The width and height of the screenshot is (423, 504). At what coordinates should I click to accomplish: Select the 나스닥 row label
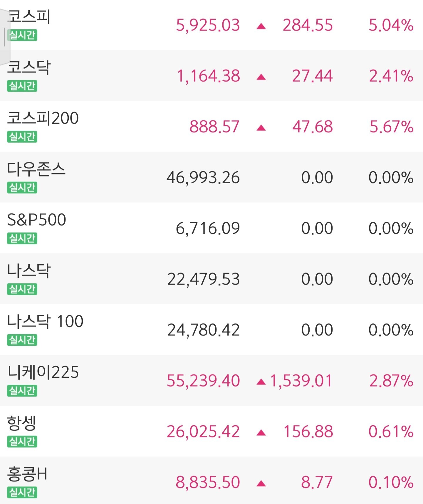tap(29, 271)
